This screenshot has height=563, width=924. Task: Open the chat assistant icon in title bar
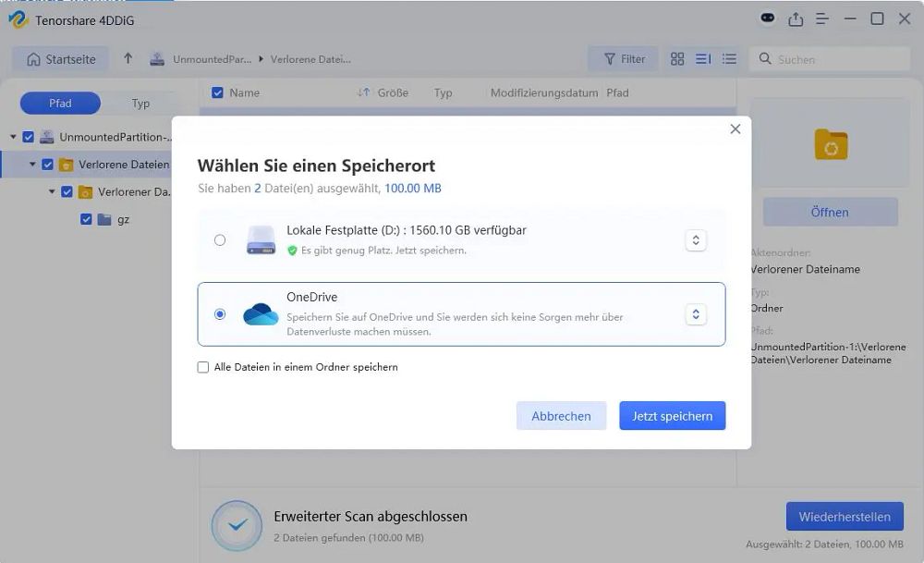[767, 18]
